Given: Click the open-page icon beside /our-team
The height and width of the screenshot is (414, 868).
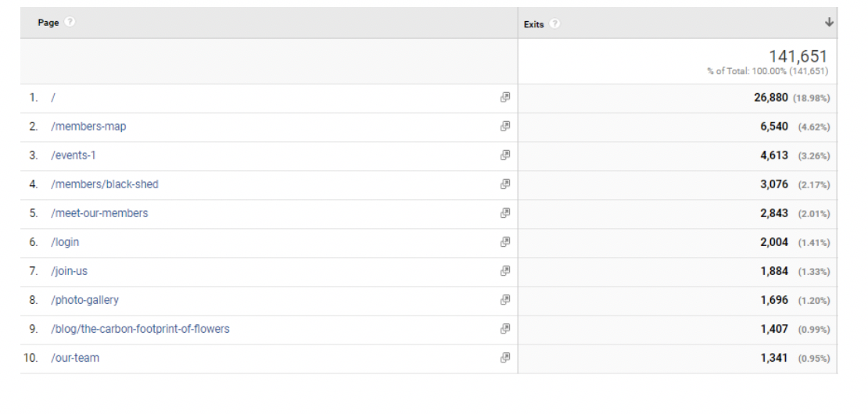Looking at the screenshot, I should [x=505, y=358].
